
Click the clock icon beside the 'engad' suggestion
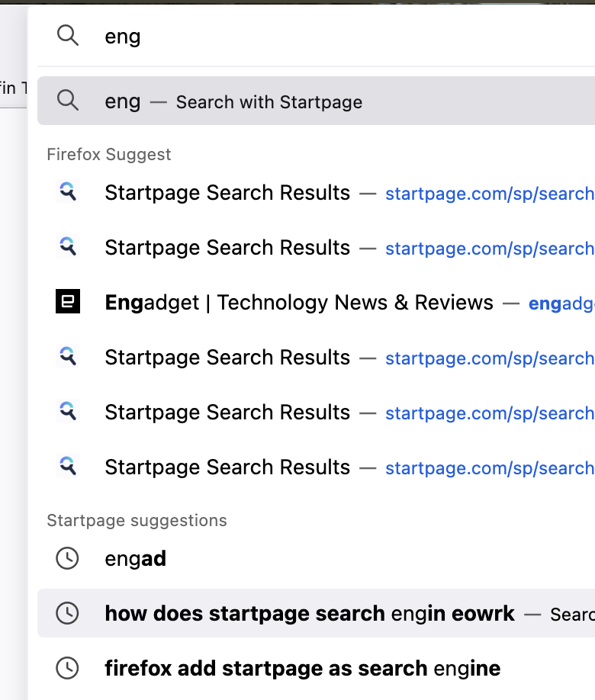coord(67,558)
